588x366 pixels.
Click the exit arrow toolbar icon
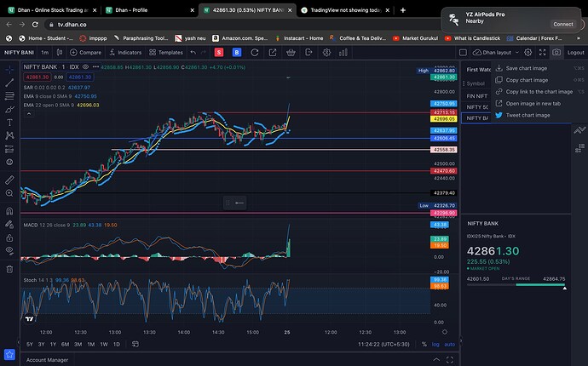coord(308,53)
